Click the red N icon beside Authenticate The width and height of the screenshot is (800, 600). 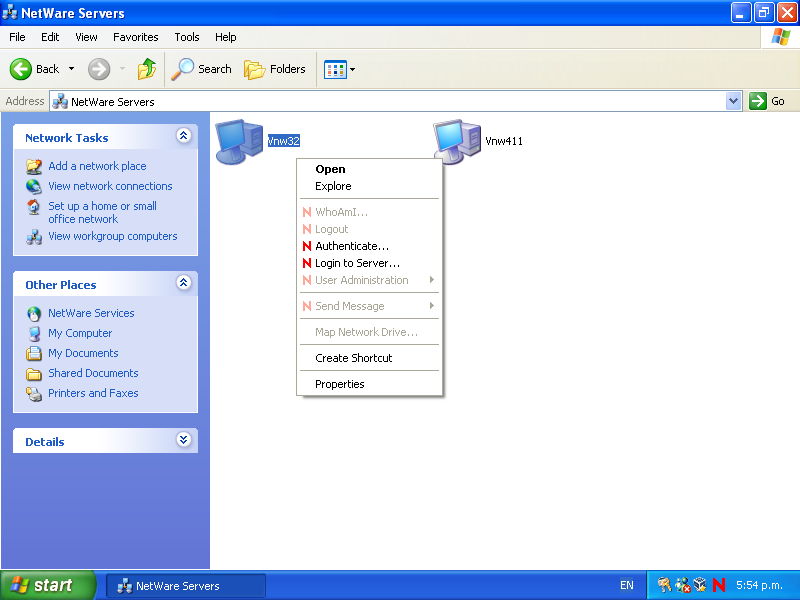(x=307, y=246)
